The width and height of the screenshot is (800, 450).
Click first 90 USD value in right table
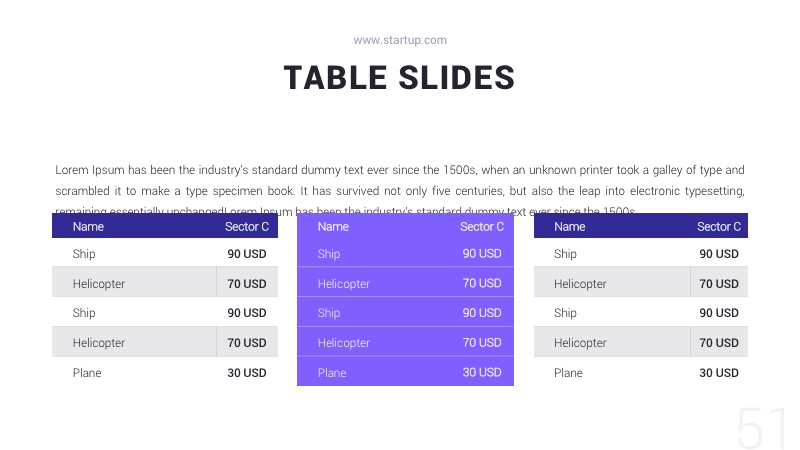point(719,254)
